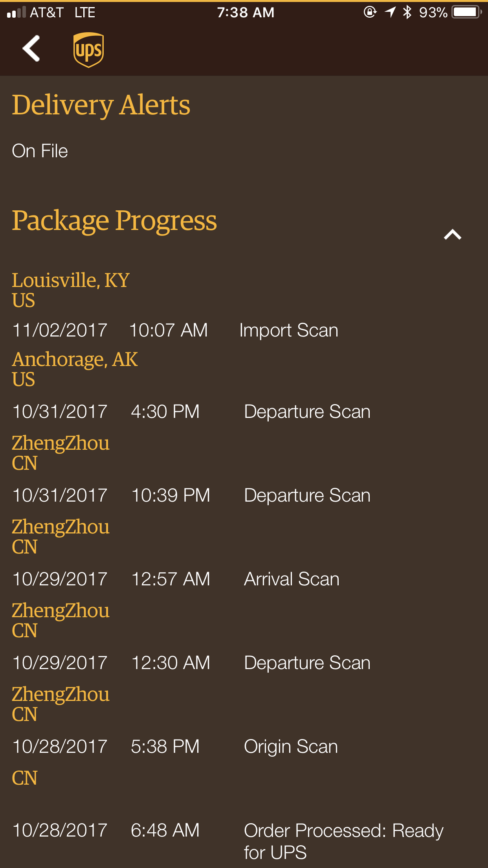Tap the Package Progress heading

click(x=114, y=221)
